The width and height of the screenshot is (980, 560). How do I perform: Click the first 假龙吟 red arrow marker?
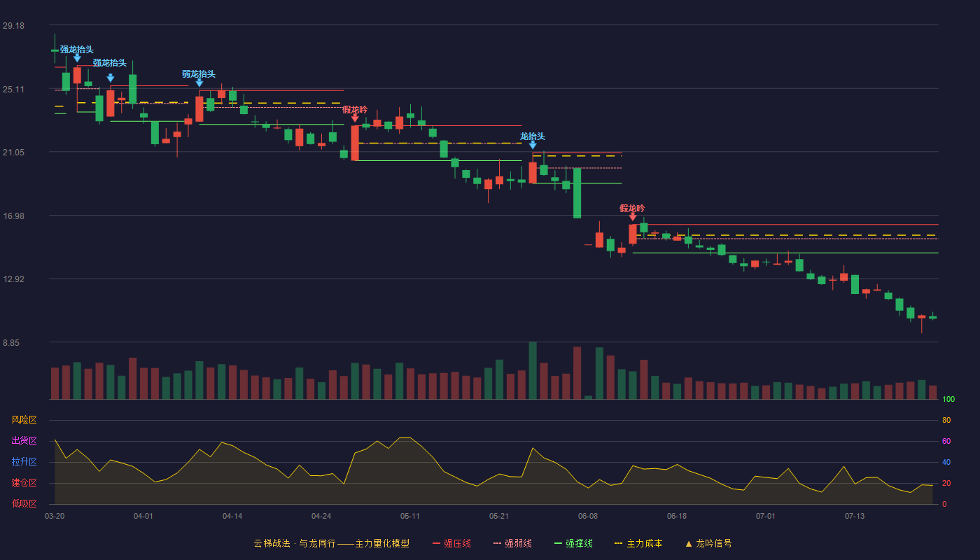point(355,118)
